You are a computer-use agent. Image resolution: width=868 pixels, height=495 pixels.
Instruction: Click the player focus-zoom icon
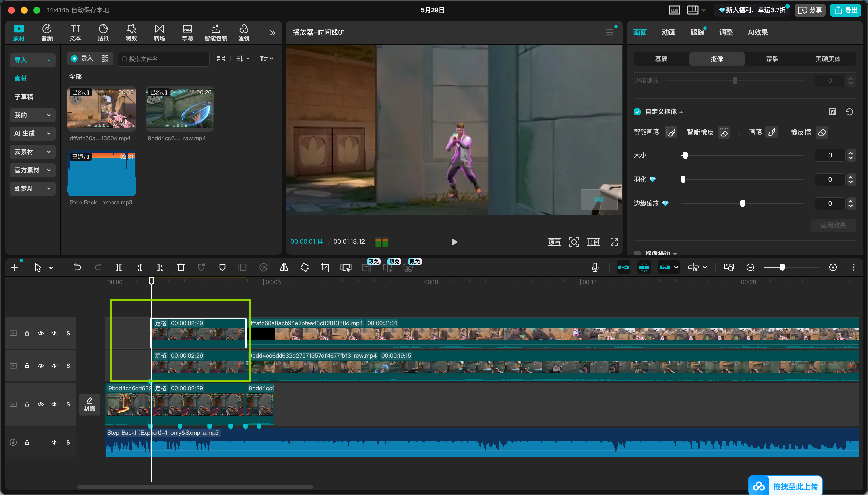coord(574,242)
